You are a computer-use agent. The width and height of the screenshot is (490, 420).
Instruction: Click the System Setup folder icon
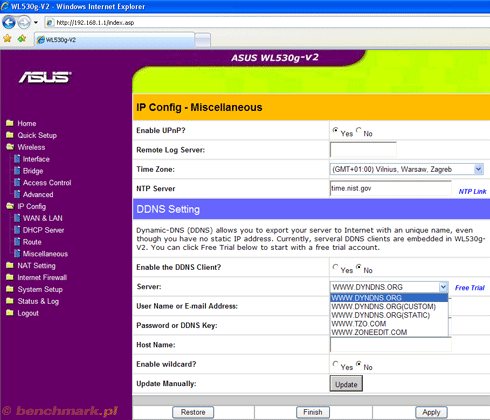(x=10, y=289)
